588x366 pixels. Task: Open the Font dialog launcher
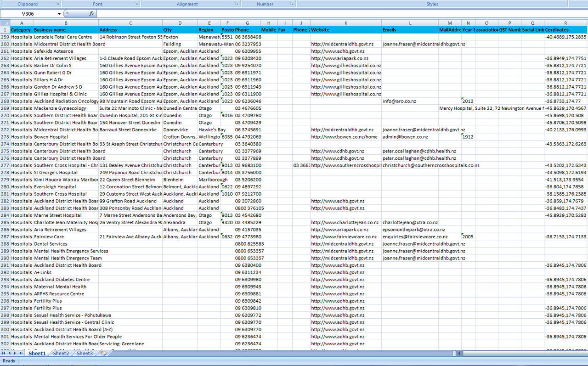(136, 4)
